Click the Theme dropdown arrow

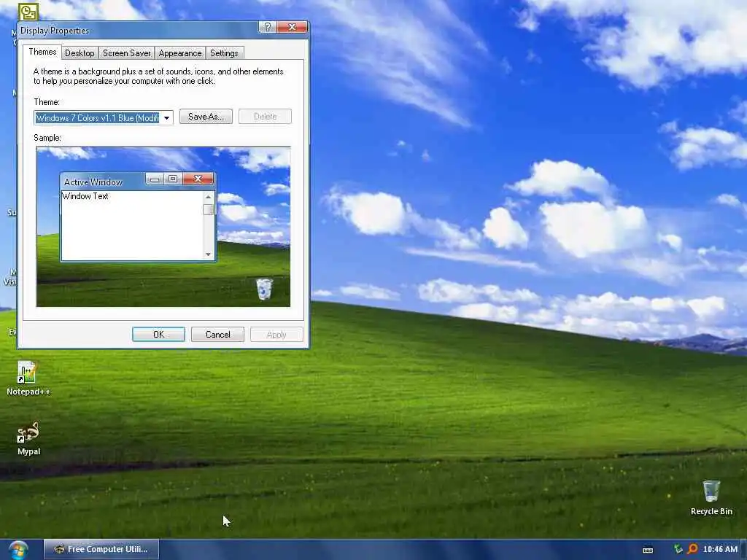[167, 117]
